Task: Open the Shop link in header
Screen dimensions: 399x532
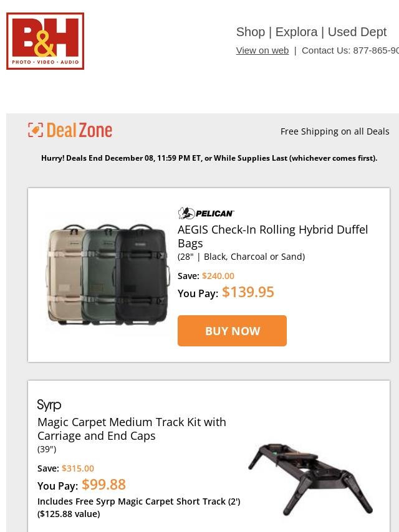Action: pos(251,32)
